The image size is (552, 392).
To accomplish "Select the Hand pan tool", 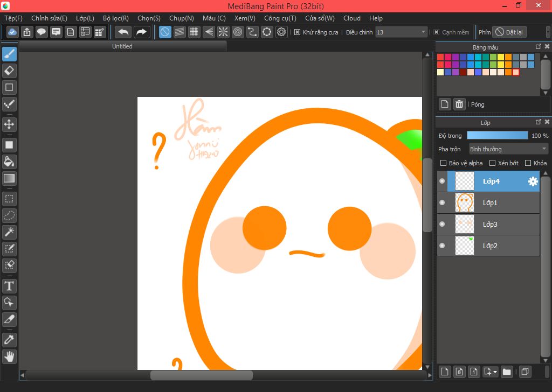I will (x=9, y=356).
